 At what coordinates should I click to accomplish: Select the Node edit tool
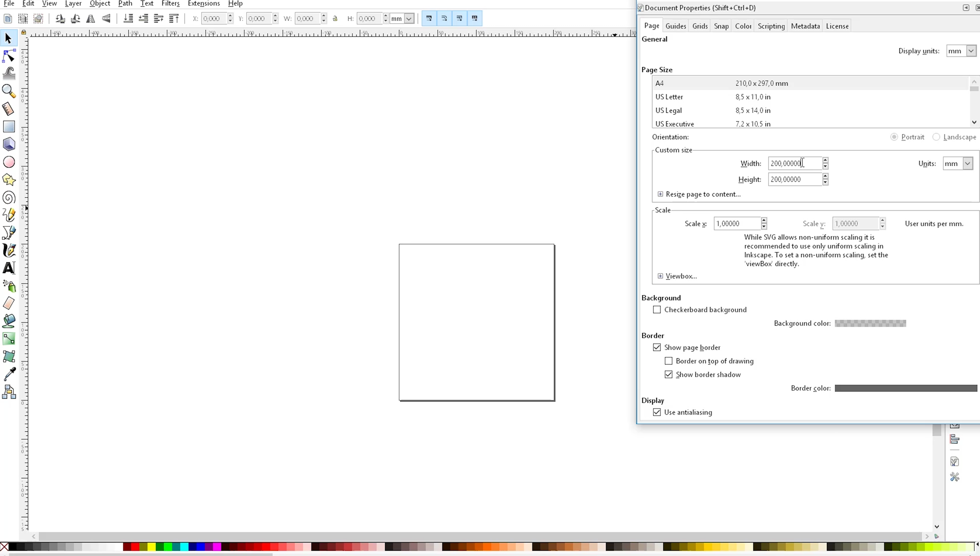9,56
